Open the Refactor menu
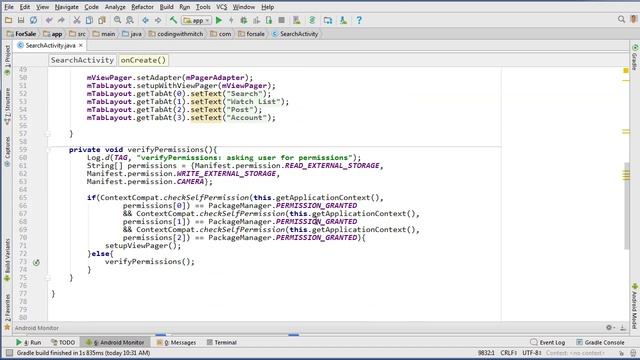 pyautogui.click(x=142, y=7)
